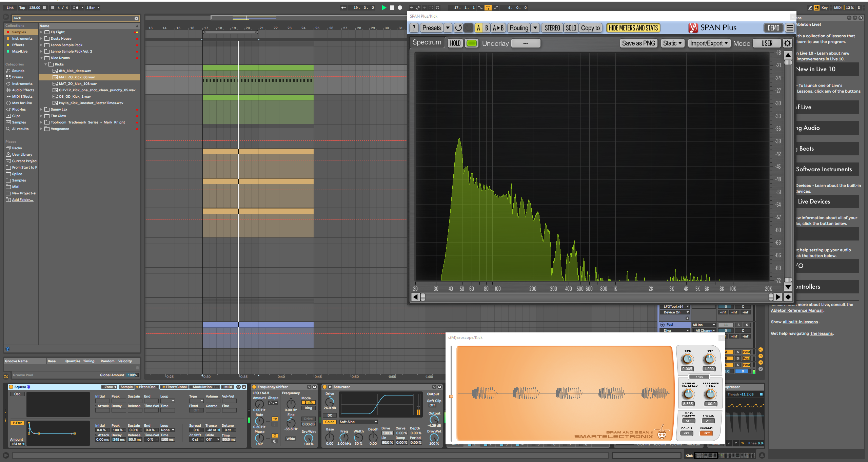Click the Frequency Shifter hot-swap icon
This screenshot has height=462, width=868.
click(x=309, y=387)
